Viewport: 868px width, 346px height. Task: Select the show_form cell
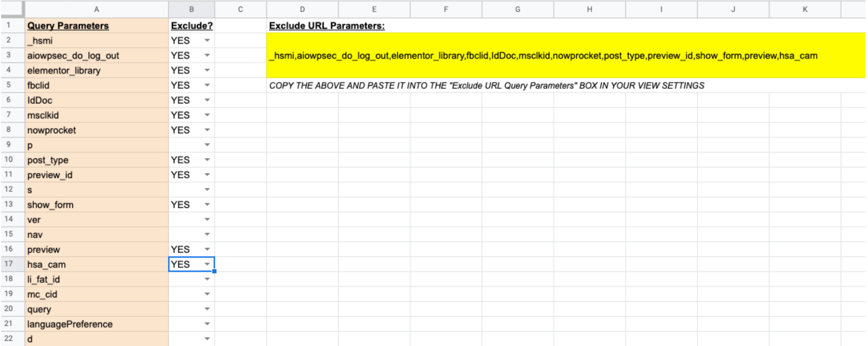coord(97,205)
